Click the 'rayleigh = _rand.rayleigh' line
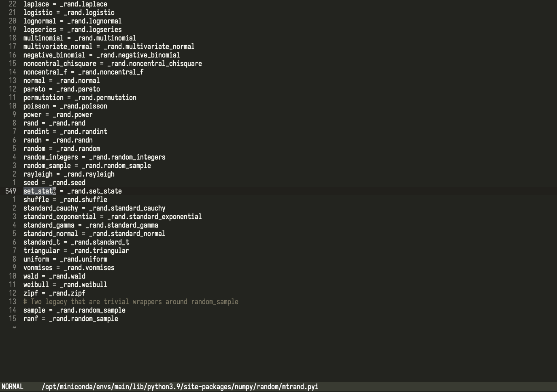The height and width of the screenshot is (392, 557). coord(69,174)
